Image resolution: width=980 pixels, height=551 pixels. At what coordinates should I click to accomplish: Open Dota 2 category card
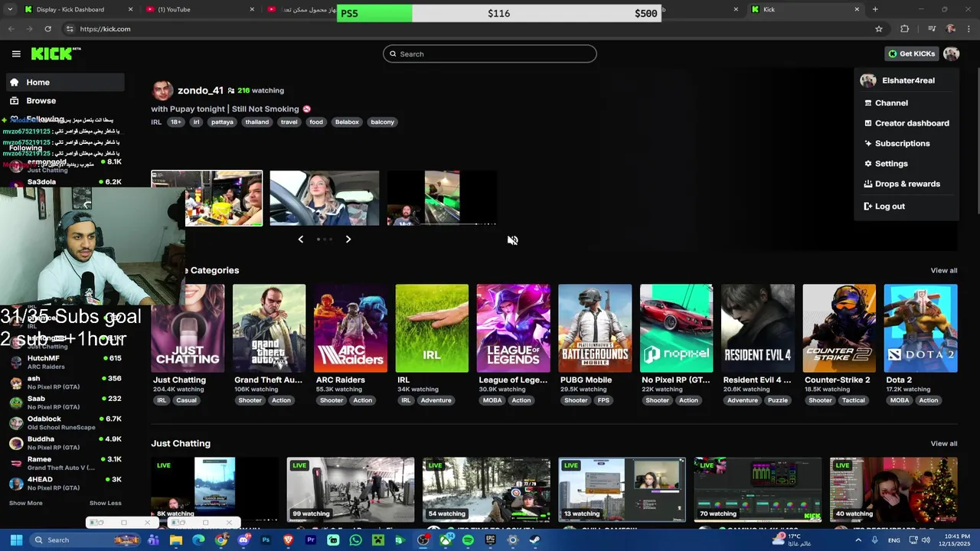[920, 328]
